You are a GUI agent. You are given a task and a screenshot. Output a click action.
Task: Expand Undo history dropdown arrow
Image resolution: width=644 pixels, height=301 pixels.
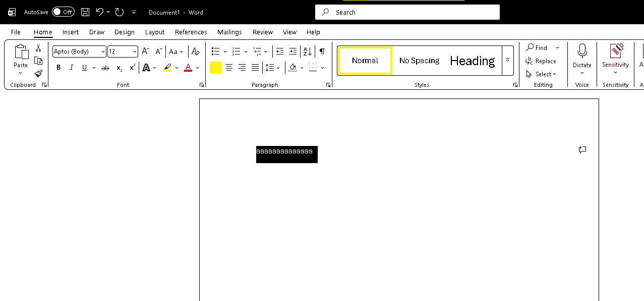tap(108, 12)
